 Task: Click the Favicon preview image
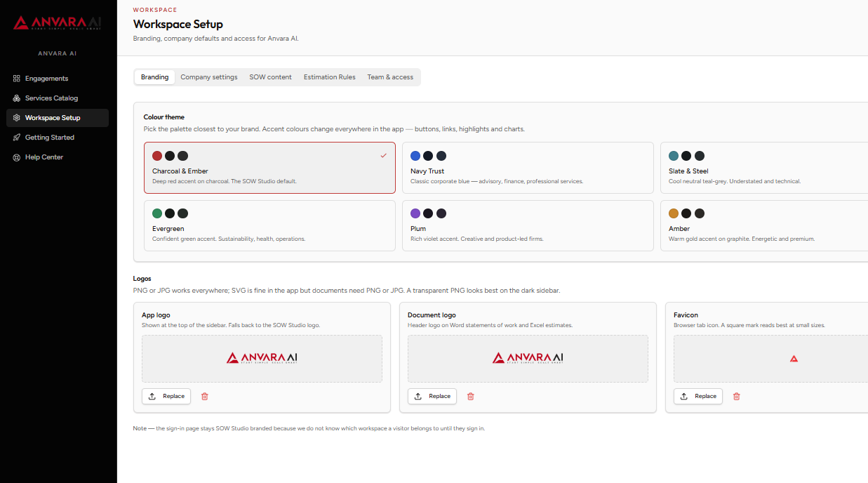tap(794, 358)
